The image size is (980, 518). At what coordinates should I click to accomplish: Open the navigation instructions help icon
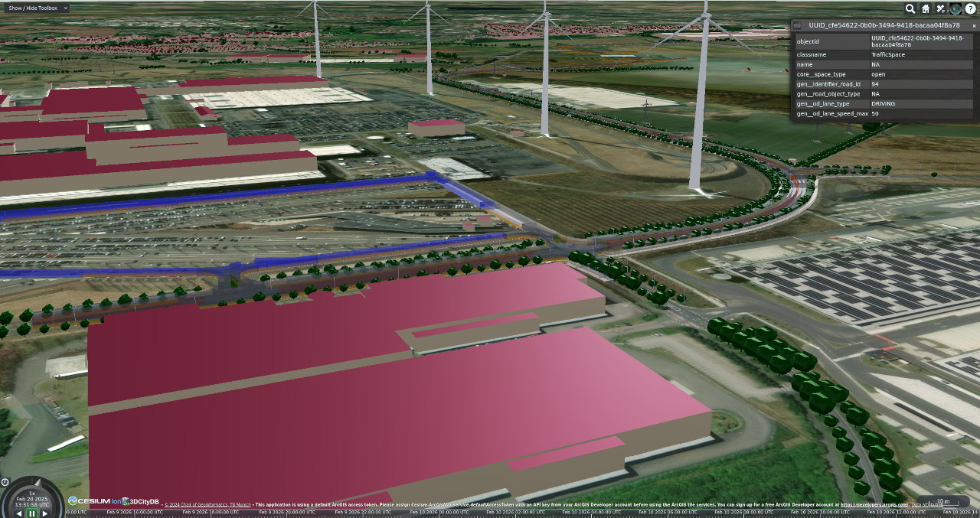[971, 8]
